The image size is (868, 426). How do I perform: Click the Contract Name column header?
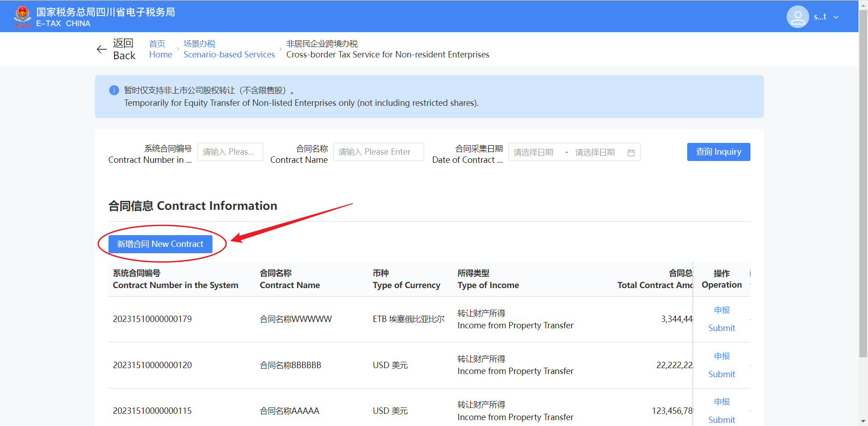tap(290, 279)
